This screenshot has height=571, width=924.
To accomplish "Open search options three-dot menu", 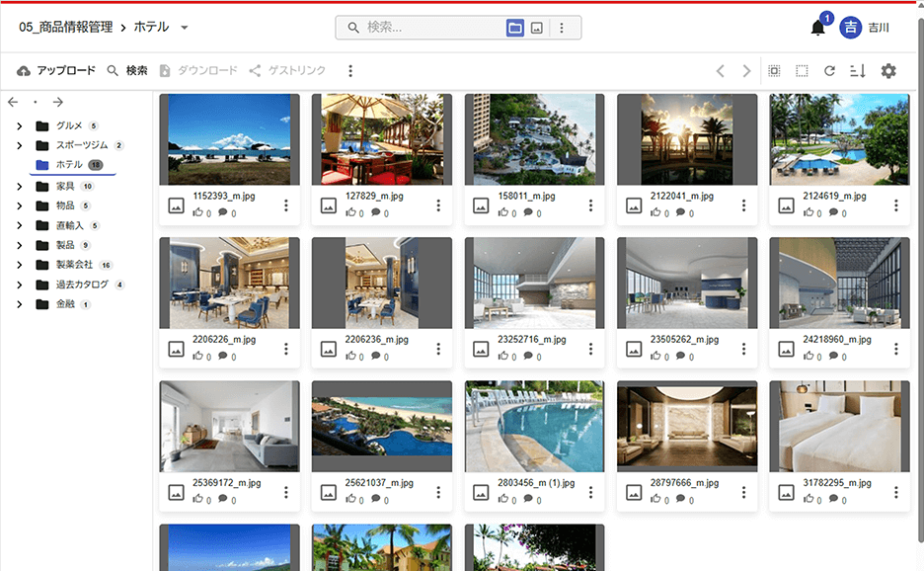I will click(x=562, y=28).
